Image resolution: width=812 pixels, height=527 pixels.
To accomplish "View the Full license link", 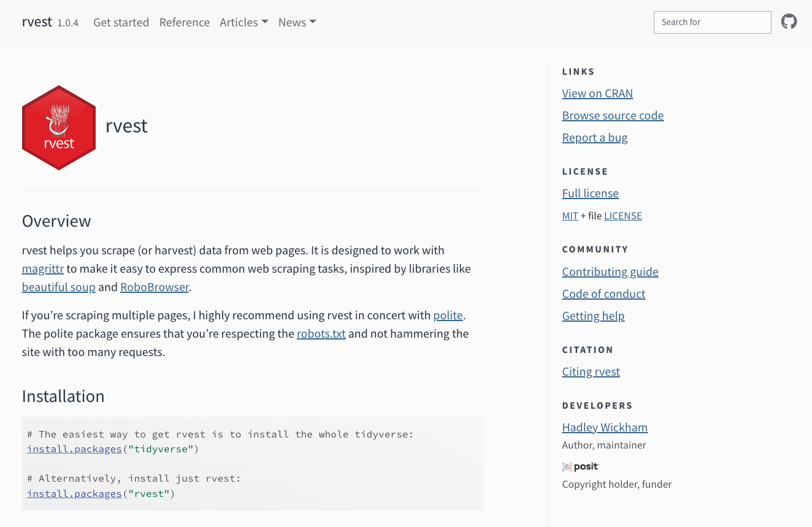I will [590, 193].
